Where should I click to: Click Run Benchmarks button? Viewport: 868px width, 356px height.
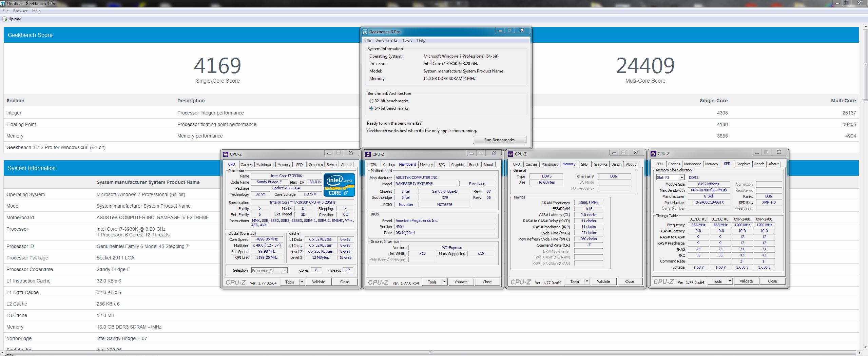click(x=499, y=140)
